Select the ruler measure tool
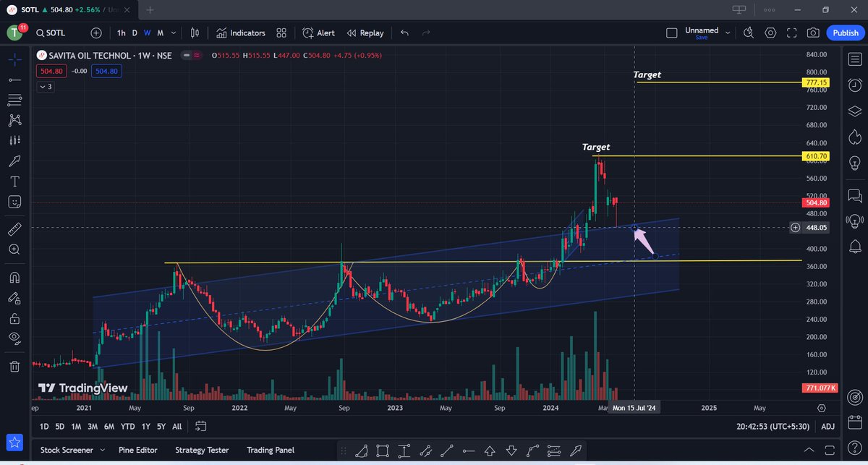This screenshot has height=465, width=868. click(14, 229)
